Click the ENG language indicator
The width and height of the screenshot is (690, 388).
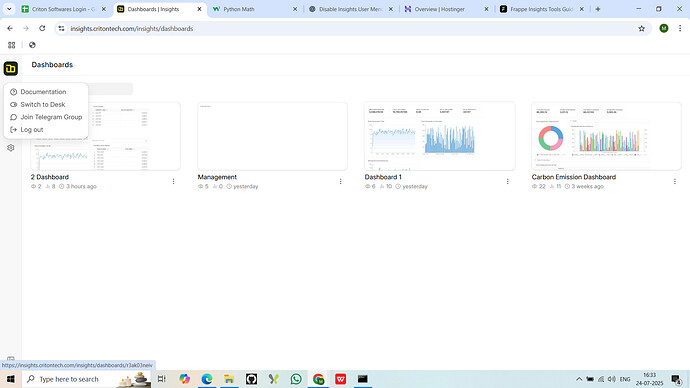coord(625,379)
